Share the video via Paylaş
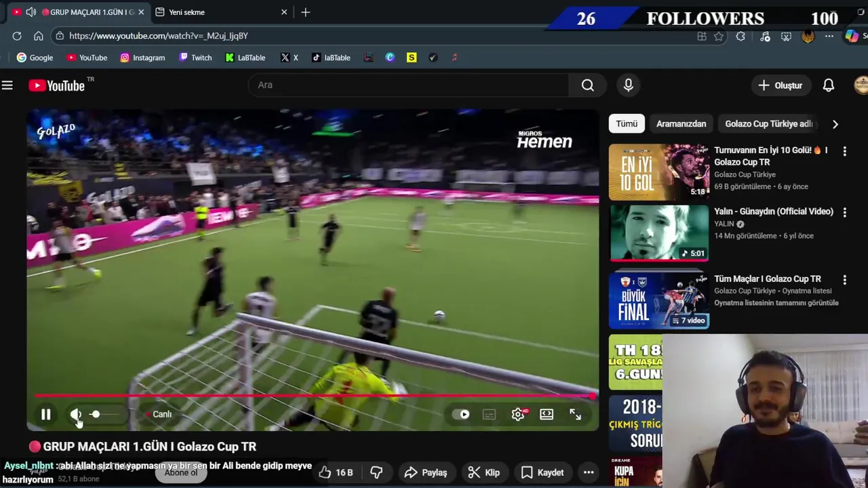Image resolution: width=868 pixels, height=488 pixels. point(425,472)
